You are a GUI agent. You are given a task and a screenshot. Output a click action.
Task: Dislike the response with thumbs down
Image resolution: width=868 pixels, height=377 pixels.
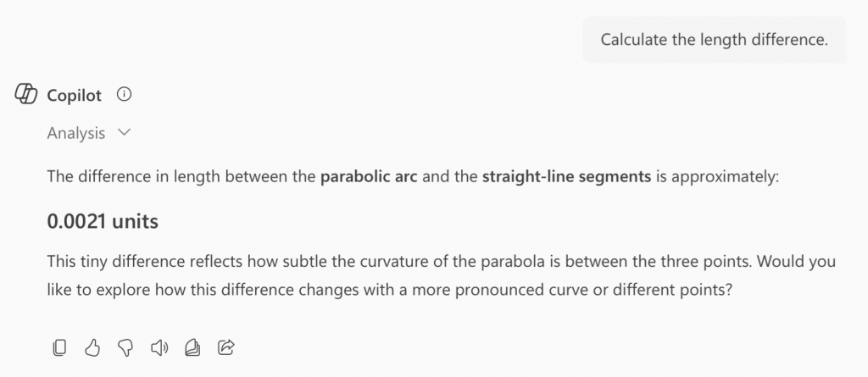126,347
